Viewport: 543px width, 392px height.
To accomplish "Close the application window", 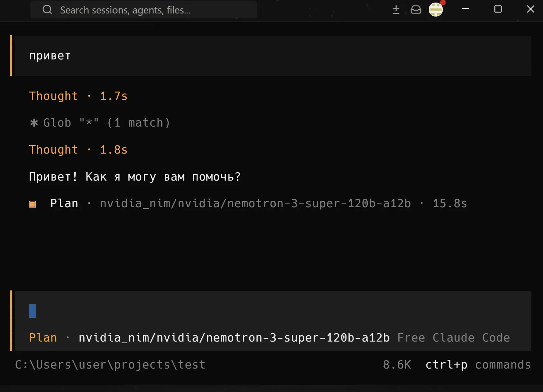I will pos(530,9).
